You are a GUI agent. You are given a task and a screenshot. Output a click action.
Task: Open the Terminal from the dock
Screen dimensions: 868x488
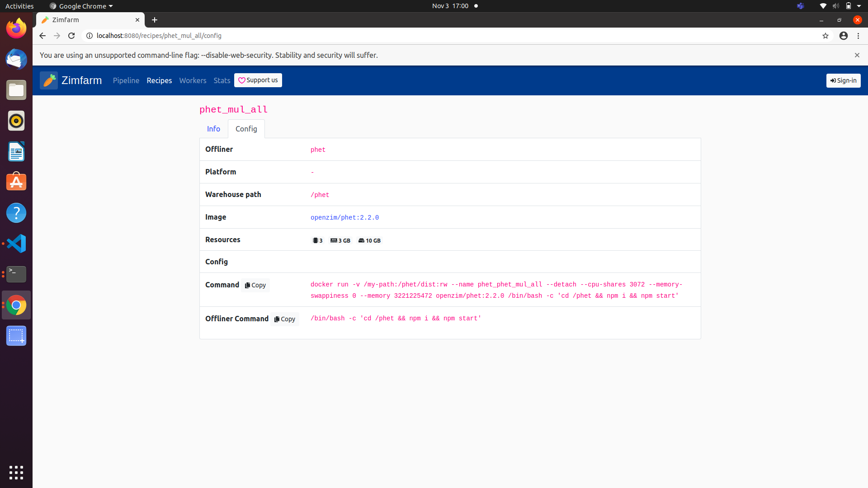(16, 274)
